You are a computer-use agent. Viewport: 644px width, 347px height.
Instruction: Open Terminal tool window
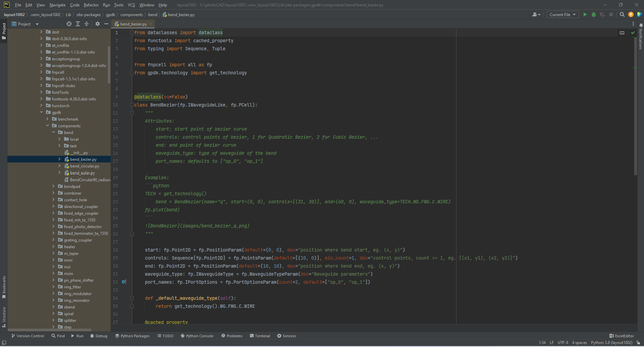(260, 336)
